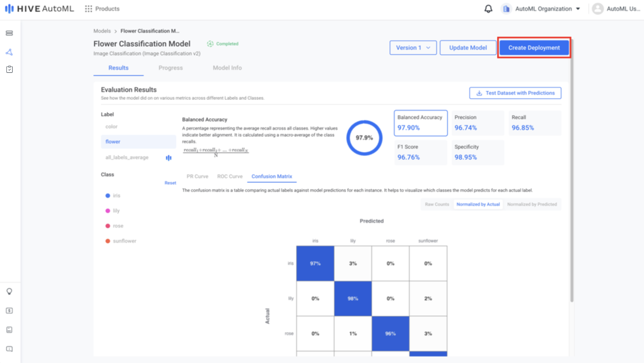Toggle the lily class
This screenshot has width=644, height=363.
click(x=116, y=211)
